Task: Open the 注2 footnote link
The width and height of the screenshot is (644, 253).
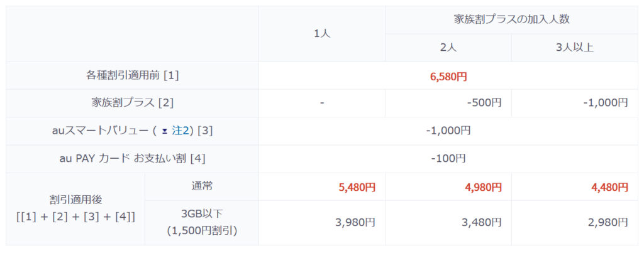Action: point(180,131)
